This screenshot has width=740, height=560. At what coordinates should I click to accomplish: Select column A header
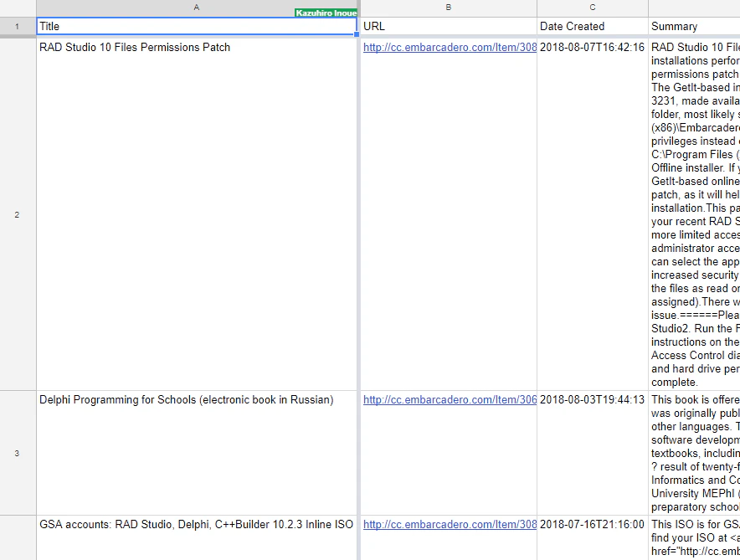[x=197, y=8]
